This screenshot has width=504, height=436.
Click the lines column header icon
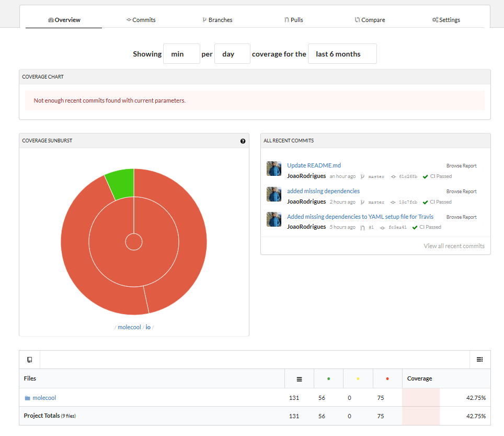[299, 379]
